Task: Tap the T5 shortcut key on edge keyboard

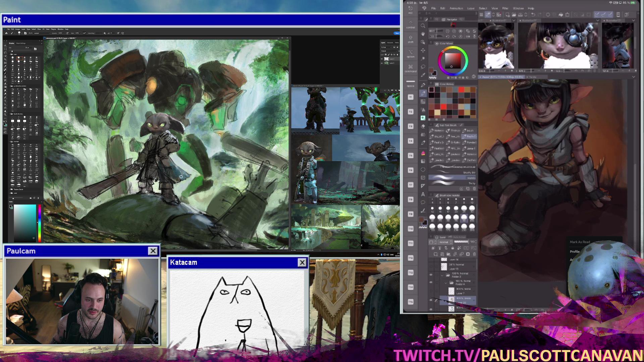Action: point(411,156)
